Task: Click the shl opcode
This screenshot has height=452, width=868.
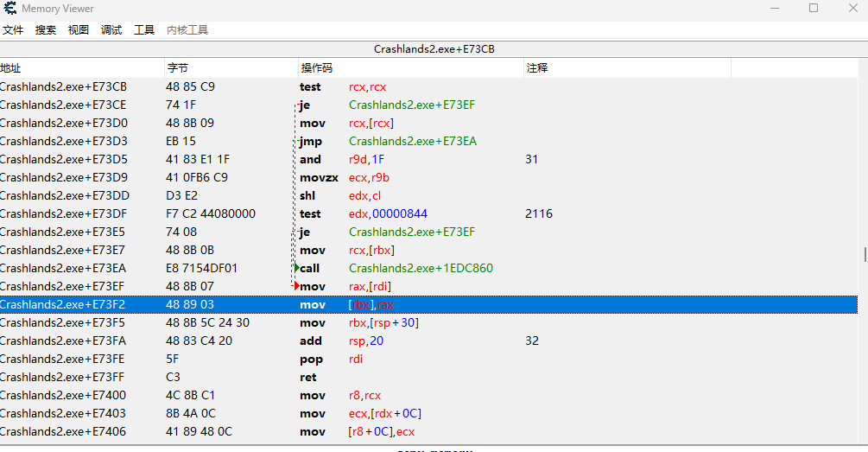Action: point(307,195)
